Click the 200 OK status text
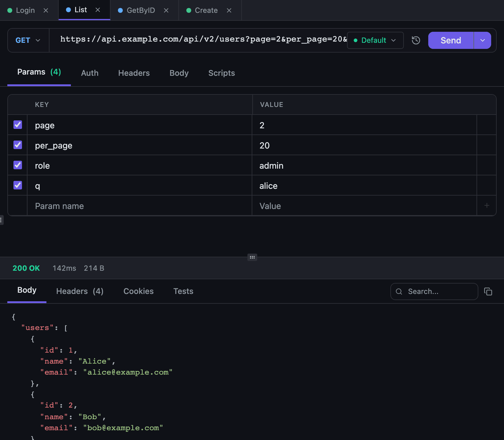This screenshot has height=440, width=504. coord(26,268)
